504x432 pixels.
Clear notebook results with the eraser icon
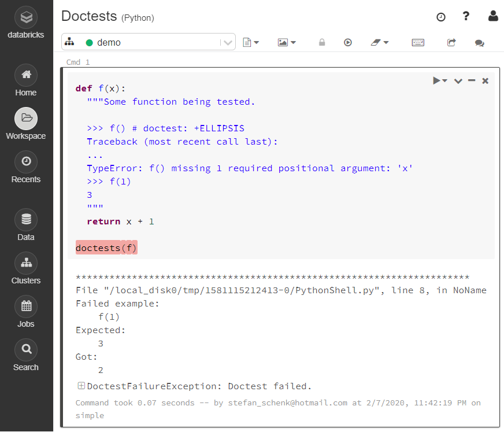(377, 42)
